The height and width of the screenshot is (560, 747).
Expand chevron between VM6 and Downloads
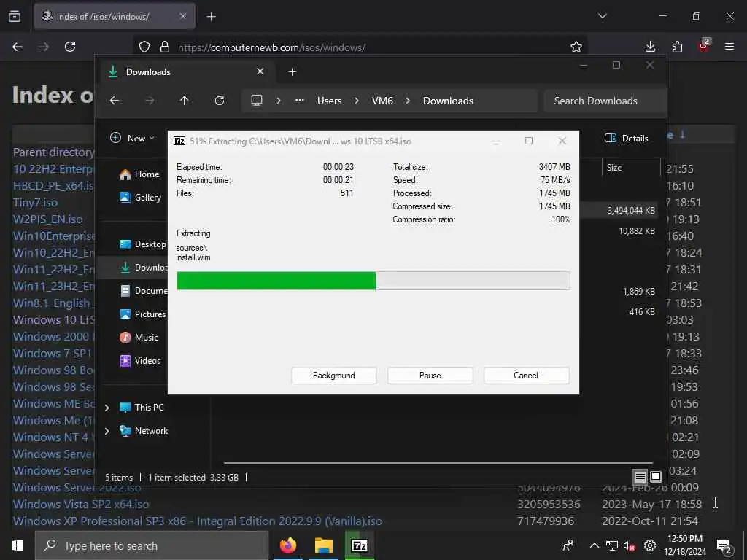coord(408,101)
